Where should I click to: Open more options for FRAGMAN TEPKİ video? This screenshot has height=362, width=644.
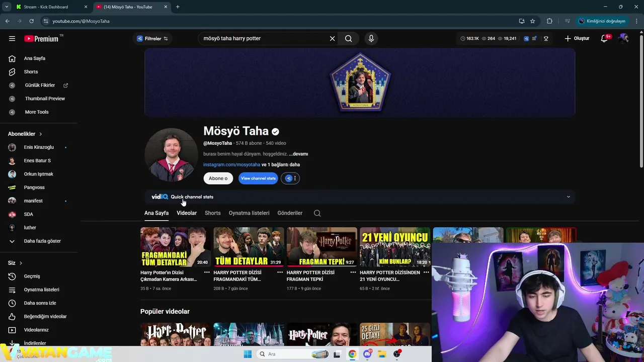pyautogui.click(x=353, y=273)
